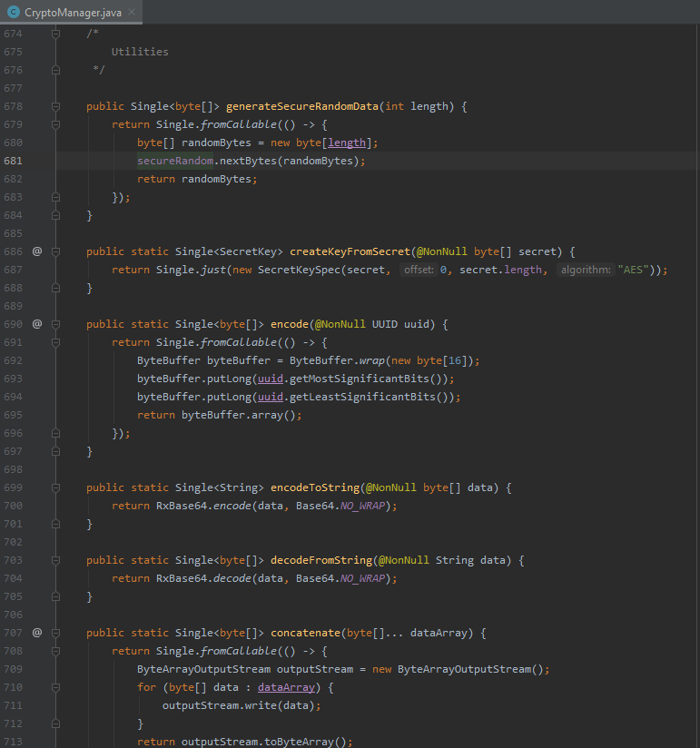700x748 pixels.
Task: Collapse encode method at line 690
Action: tap(55, 324)
